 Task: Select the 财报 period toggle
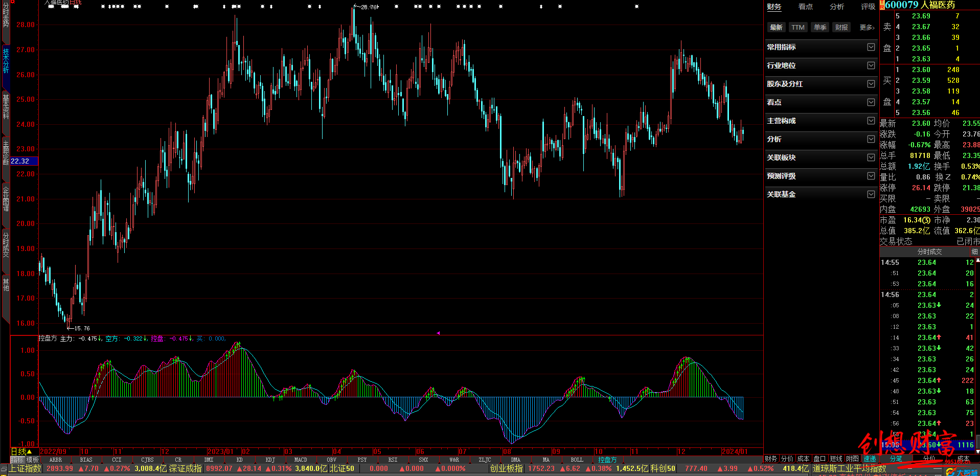tap(841, 27)
